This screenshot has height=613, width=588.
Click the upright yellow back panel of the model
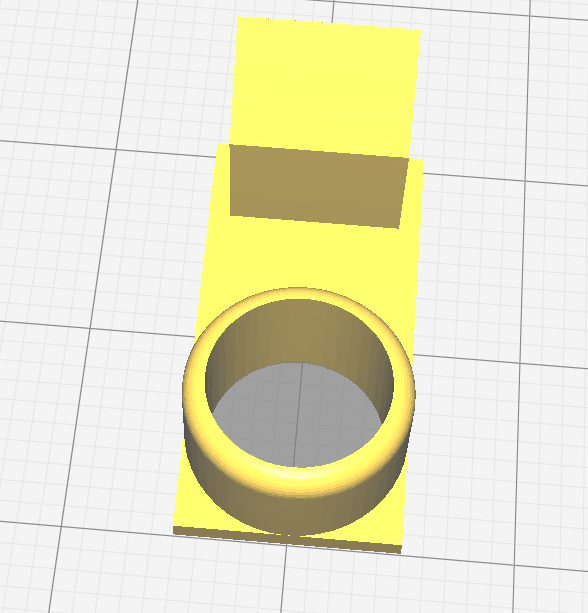tap(324, 86)
